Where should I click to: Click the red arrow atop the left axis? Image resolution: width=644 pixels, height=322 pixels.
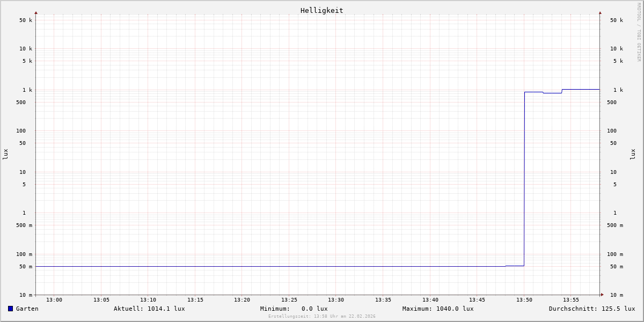click(36, 12)
